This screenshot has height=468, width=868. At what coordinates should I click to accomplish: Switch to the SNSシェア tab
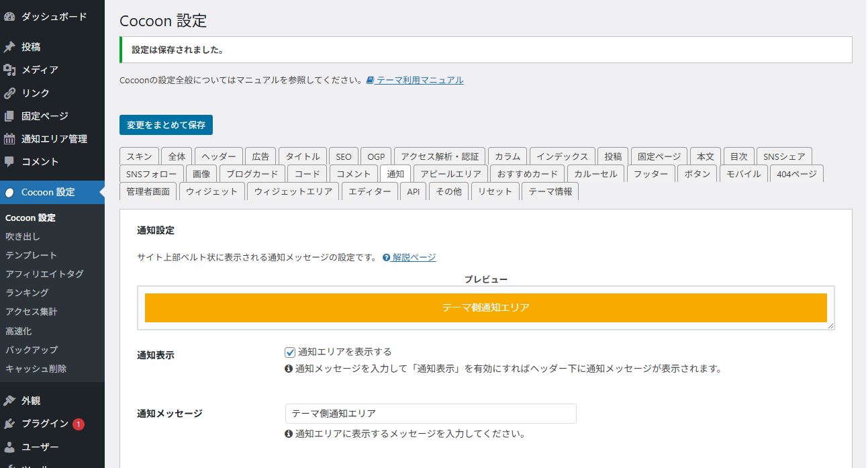(x=784, y=156)
